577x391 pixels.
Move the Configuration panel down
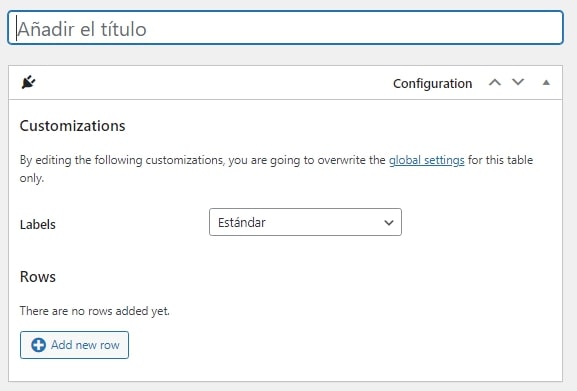[x=518, y=82]
